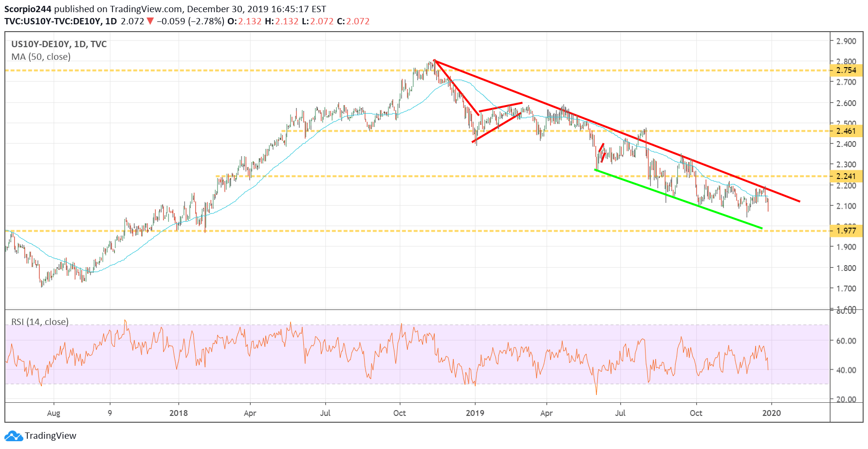Click the low value L:2.072
The height and width of the screenshot is (449, 868).
[318, 21]
